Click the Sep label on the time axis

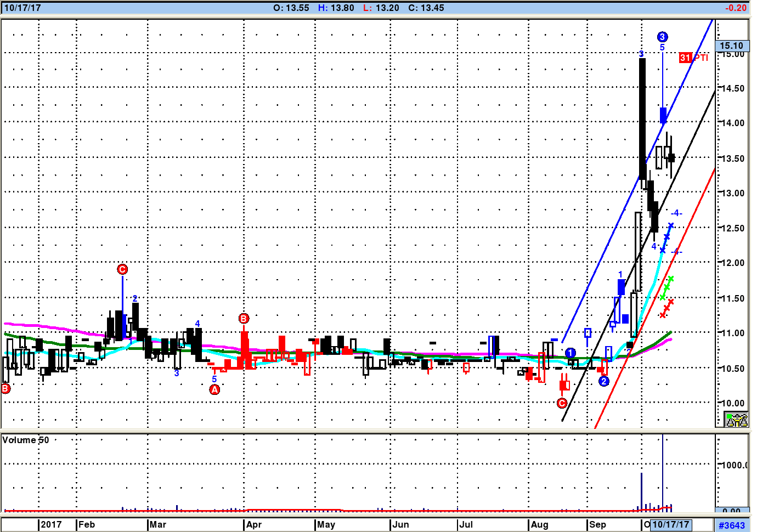click(x=597, y=524)
